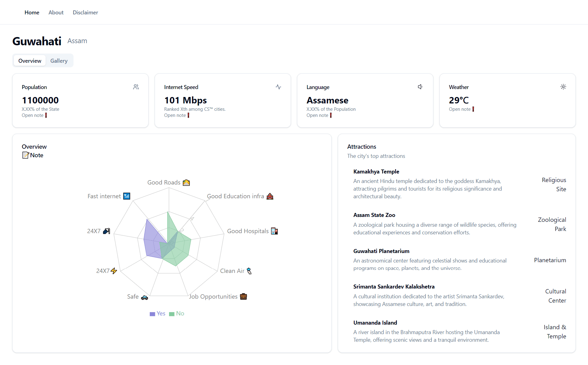Click the Kamakhya Temple attraction title
588x365 pixels.
pos(376,172)
